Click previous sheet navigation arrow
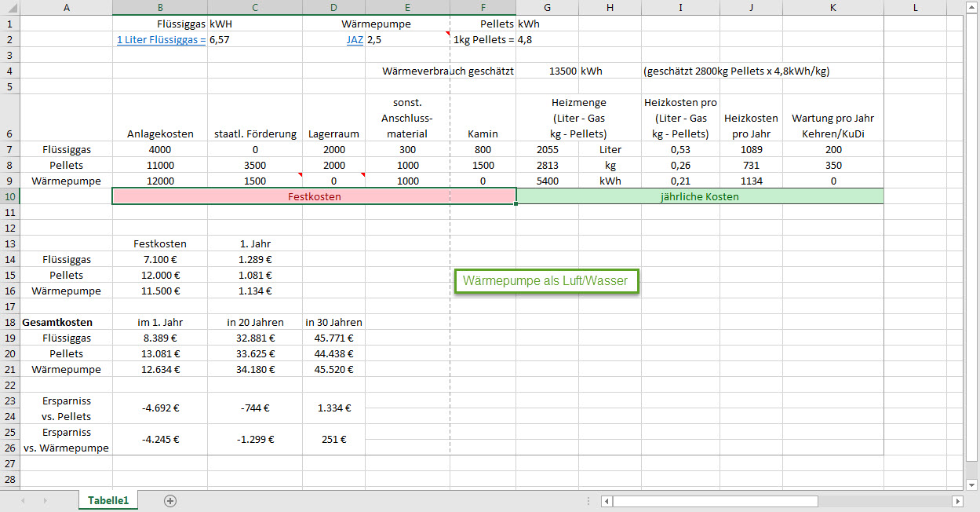This screenshot has height=512, width=980. 23,500
